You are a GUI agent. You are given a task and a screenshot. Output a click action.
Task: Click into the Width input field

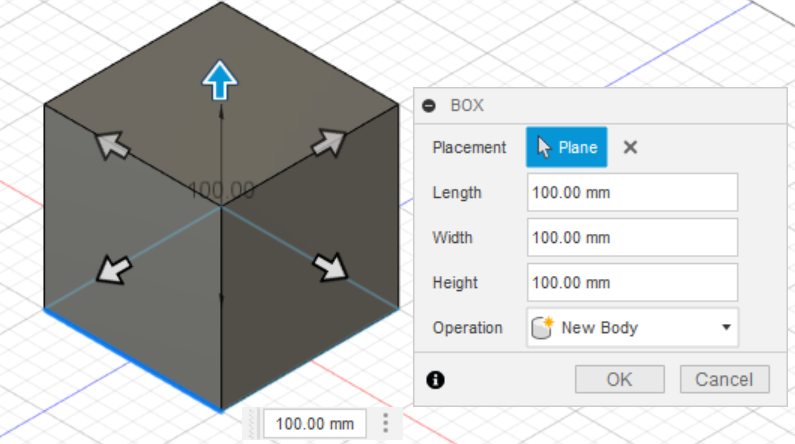tap(632, 237)
